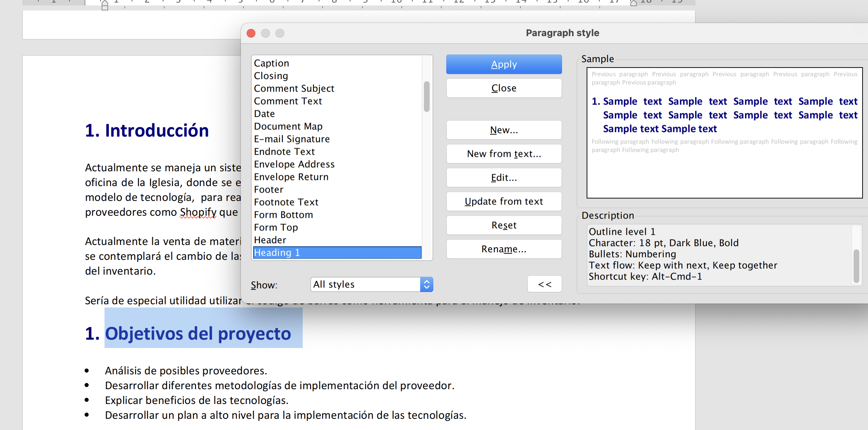
Task: Click Update from text button
Action: pos(503,202)
